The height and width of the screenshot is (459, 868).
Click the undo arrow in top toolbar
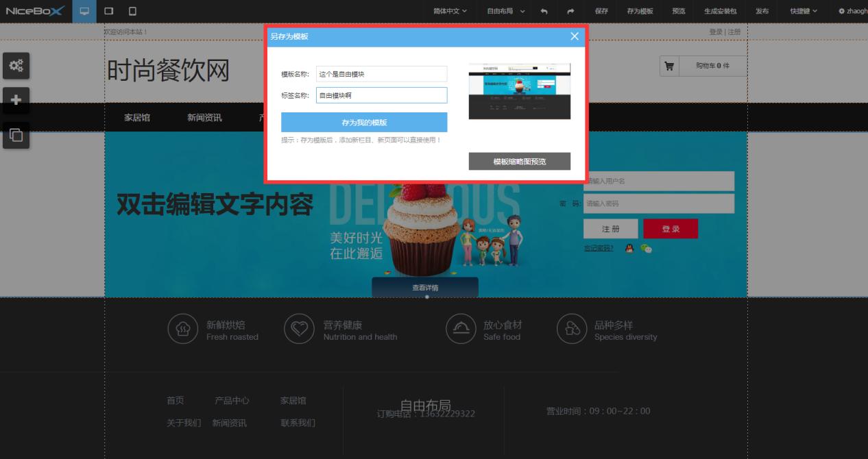544,10
